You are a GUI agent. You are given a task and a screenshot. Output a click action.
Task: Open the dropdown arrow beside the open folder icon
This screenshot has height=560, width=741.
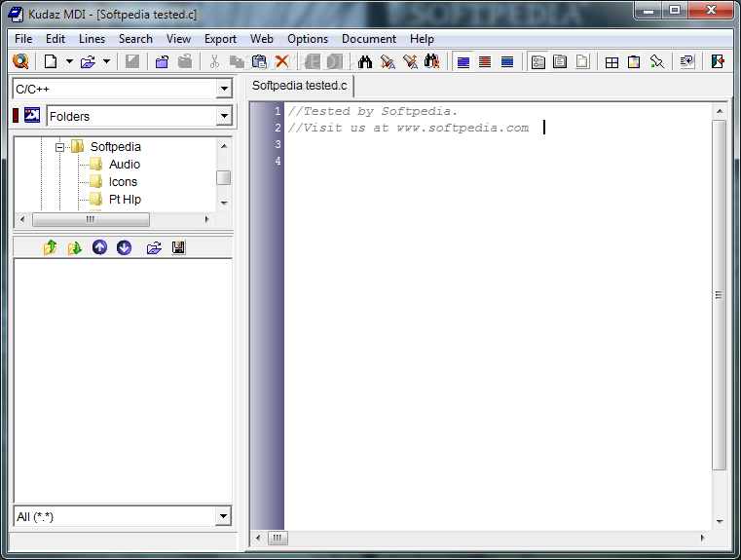(107, 61)
